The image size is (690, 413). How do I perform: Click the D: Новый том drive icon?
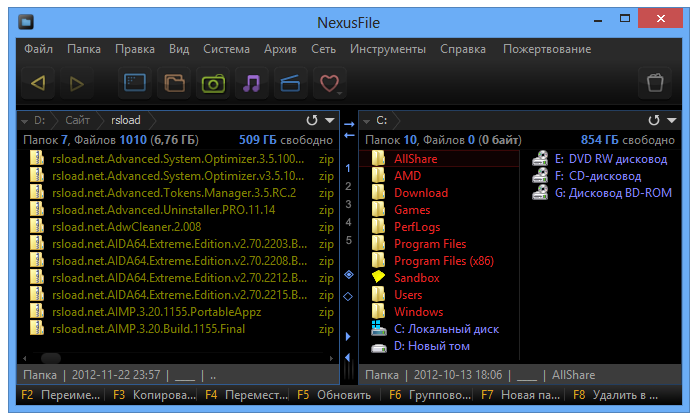(378, 348)
